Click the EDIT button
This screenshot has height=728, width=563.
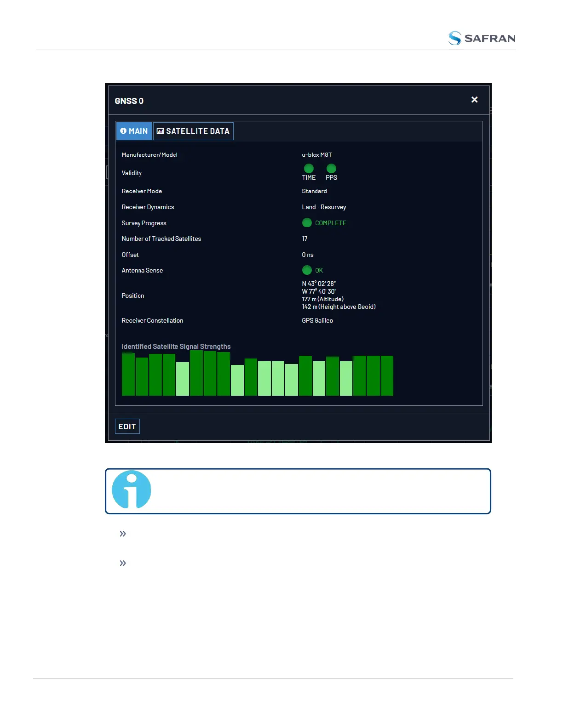[127, 427]
